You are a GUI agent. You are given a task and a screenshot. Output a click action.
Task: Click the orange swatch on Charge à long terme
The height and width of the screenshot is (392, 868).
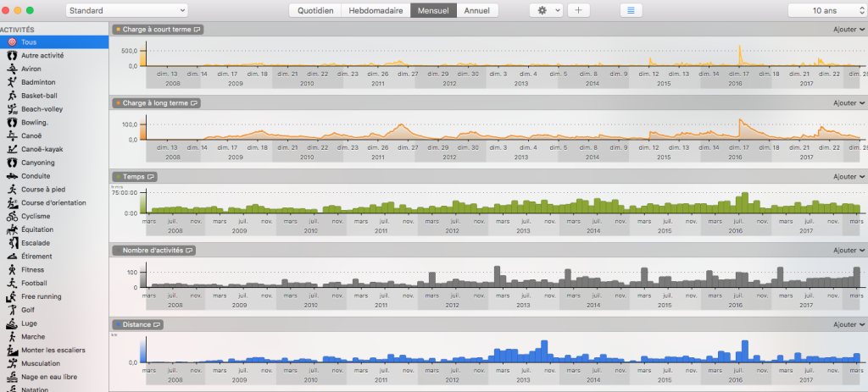117,103
